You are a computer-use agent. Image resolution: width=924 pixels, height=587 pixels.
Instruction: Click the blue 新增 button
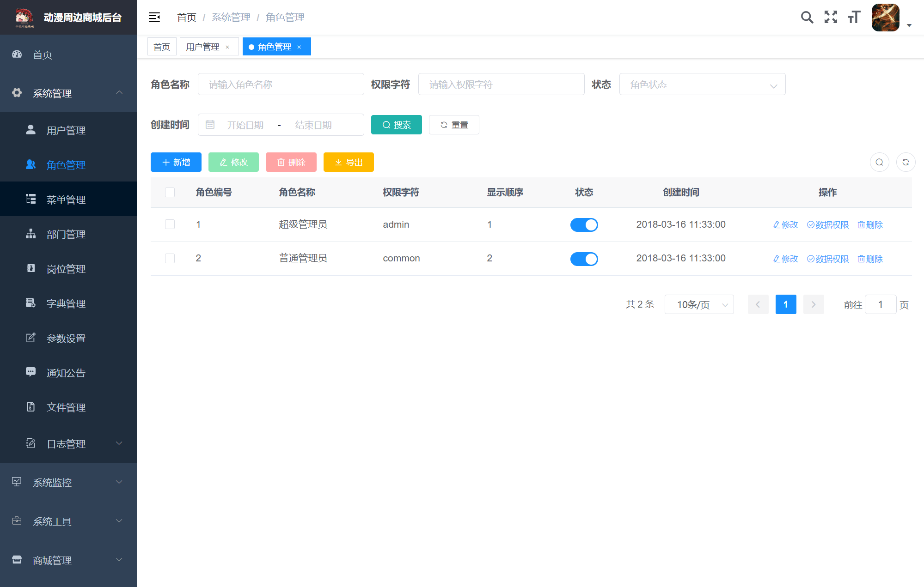(176, 162)
